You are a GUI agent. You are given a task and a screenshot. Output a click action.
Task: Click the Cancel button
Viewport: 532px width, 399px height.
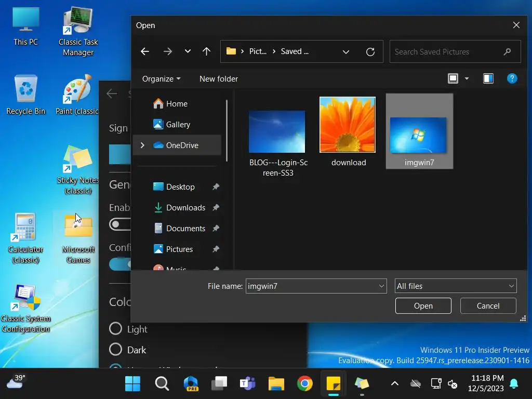488,305
